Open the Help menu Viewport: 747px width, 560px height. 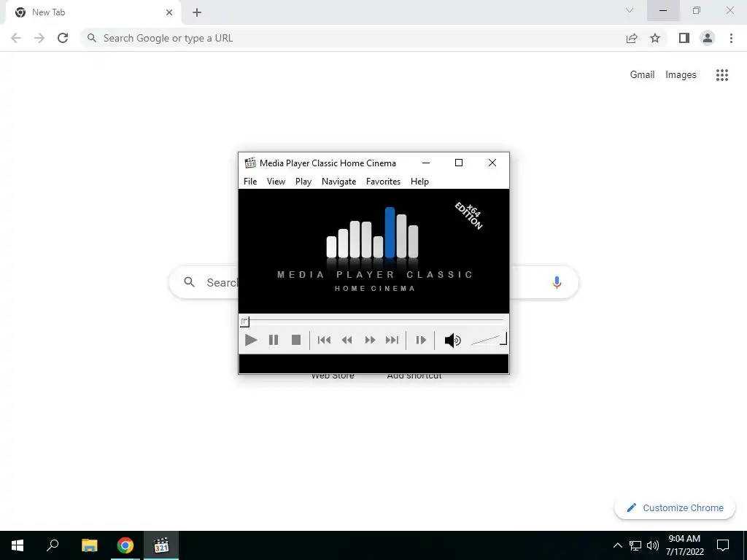click(419, 182)
